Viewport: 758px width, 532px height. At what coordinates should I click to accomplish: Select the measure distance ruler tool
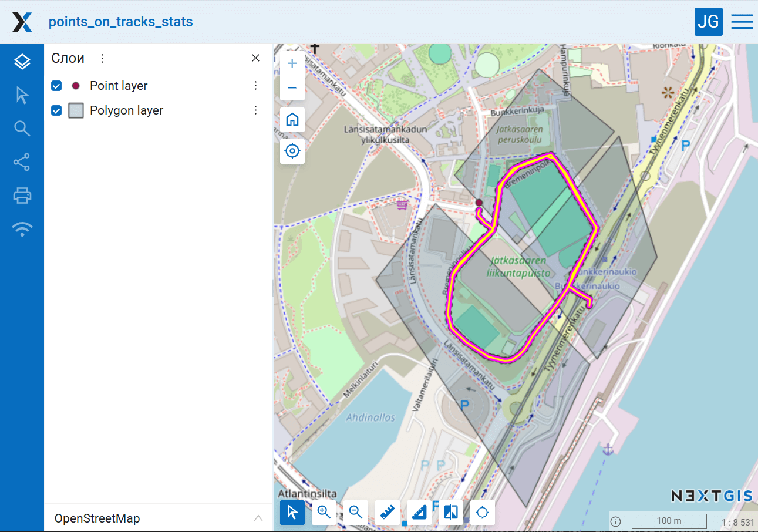387,512
